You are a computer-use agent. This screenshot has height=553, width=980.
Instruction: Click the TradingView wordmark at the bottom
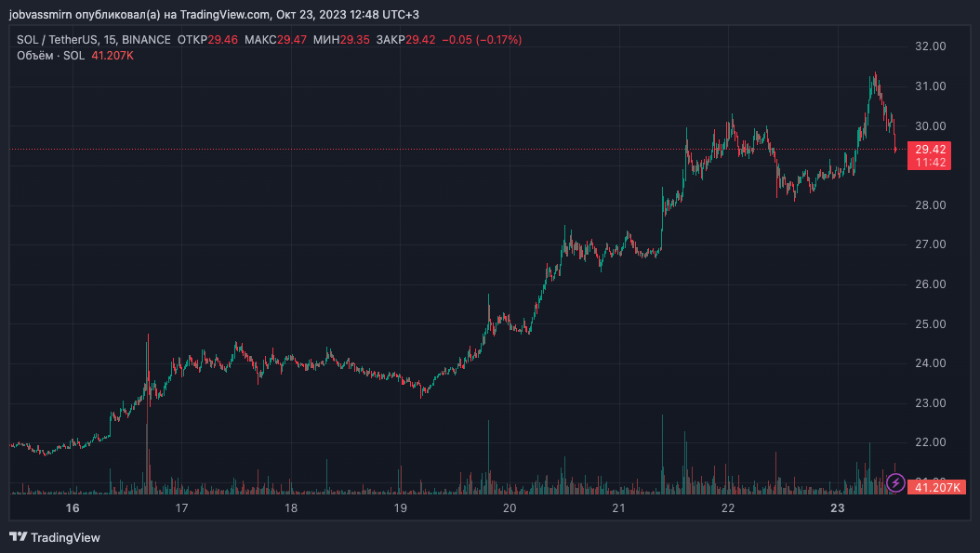tap(66, 537)
